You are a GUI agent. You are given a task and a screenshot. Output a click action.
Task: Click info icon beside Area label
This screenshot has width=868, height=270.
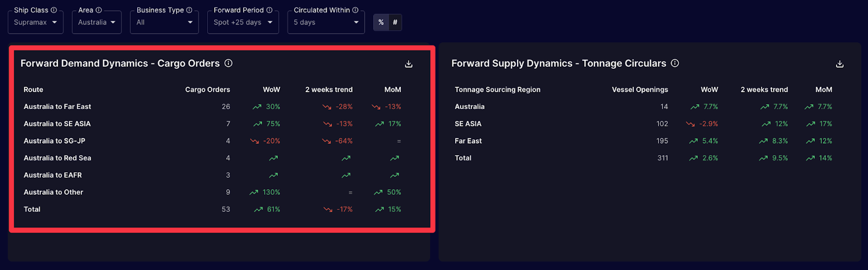coord(99,10)
